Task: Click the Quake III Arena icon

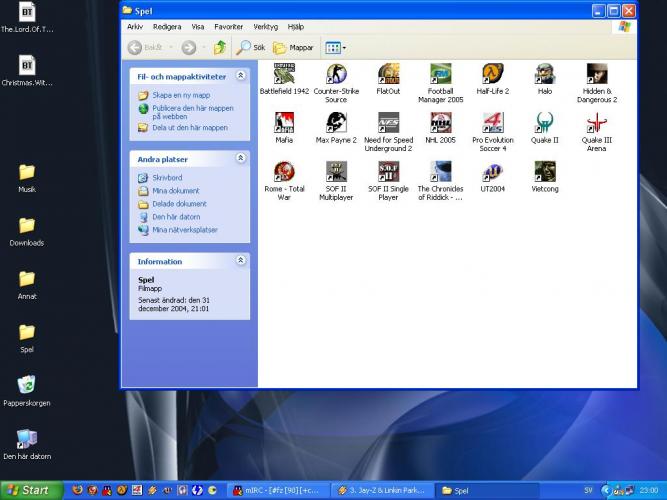Action: (x=597, y=122)
